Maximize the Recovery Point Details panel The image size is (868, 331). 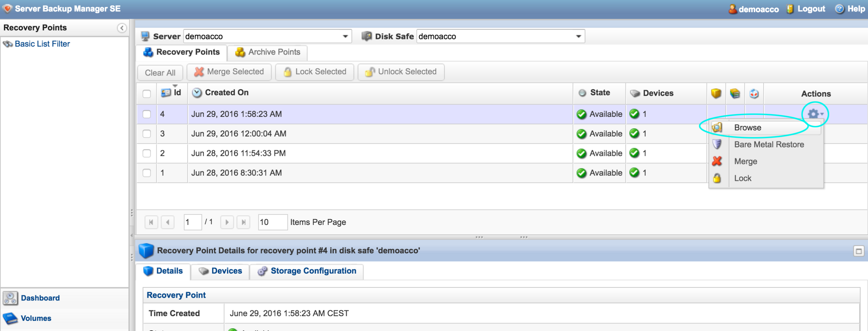tap(859, 251)
